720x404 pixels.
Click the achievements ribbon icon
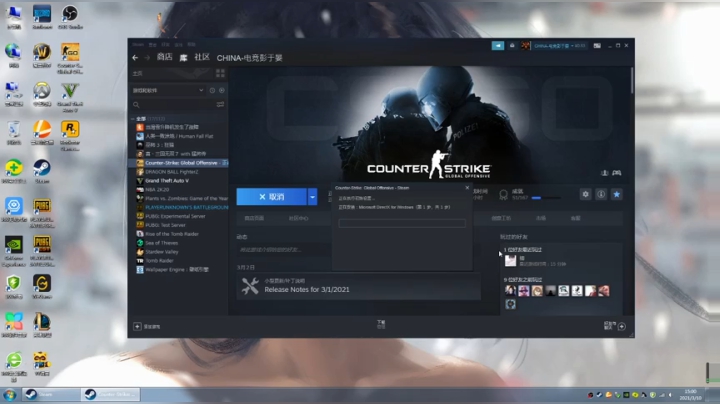[503, 195]
